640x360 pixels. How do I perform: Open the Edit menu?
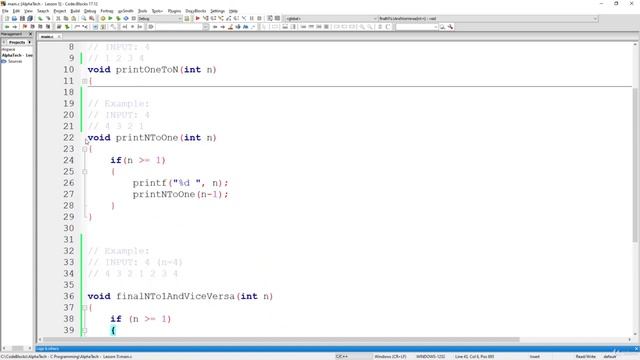tap(16, 11)
